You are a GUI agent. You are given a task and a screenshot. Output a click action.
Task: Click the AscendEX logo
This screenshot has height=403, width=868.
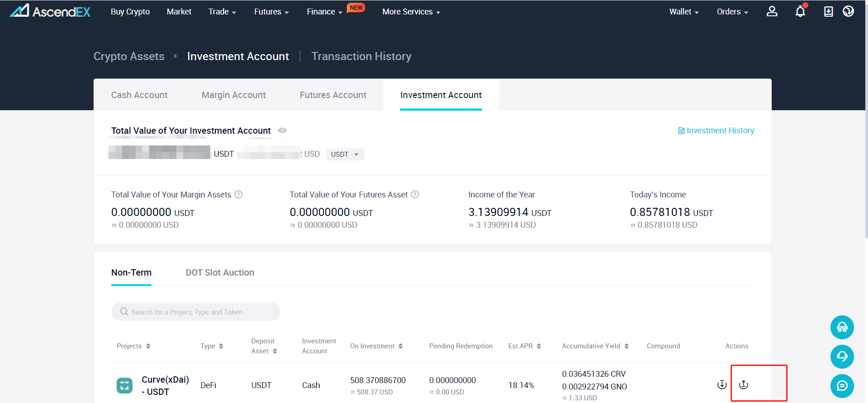50,11
